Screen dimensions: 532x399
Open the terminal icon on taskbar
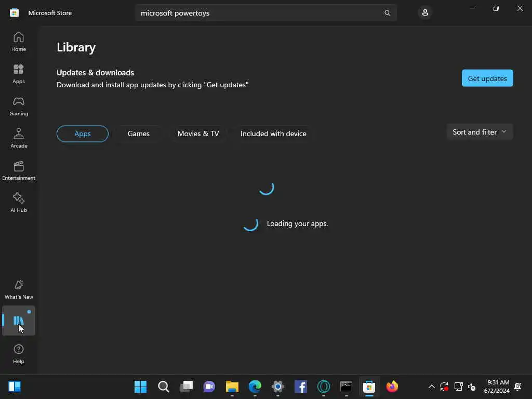coord(346,387)
